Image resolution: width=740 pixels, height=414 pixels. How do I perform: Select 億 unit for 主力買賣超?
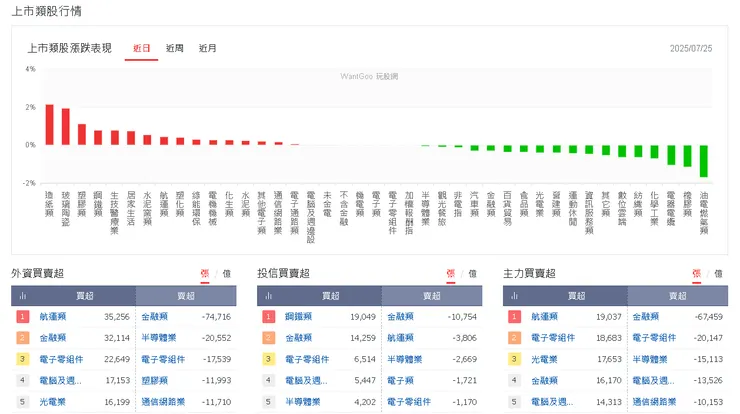[x=718, y=273]
